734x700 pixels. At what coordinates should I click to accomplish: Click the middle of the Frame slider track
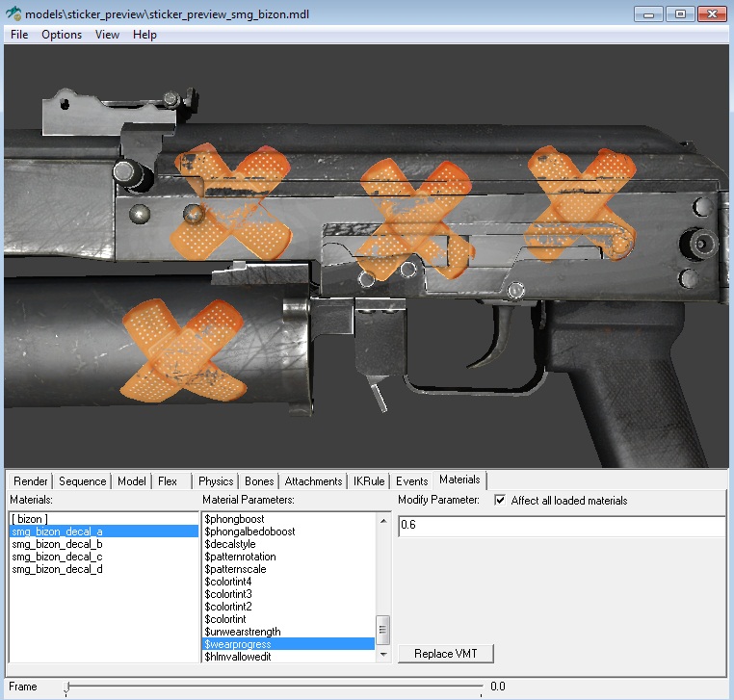point(274,687)
